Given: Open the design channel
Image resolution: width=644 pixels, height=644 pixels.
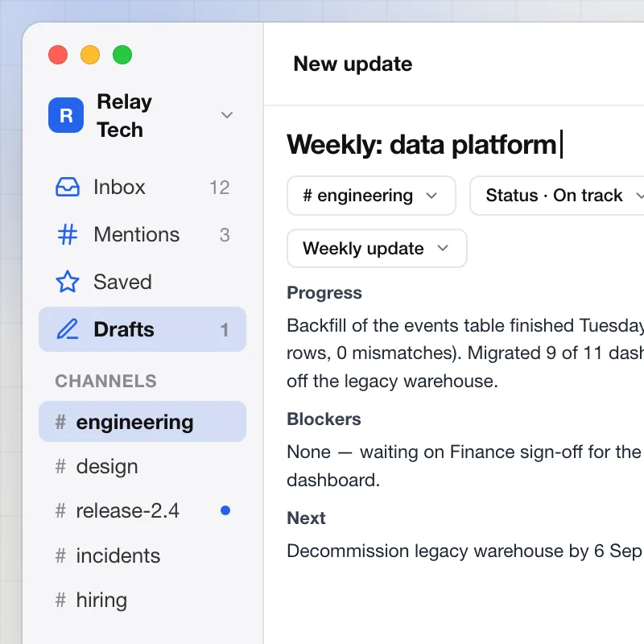Looking at the screenshot, I should coord(142,466).
